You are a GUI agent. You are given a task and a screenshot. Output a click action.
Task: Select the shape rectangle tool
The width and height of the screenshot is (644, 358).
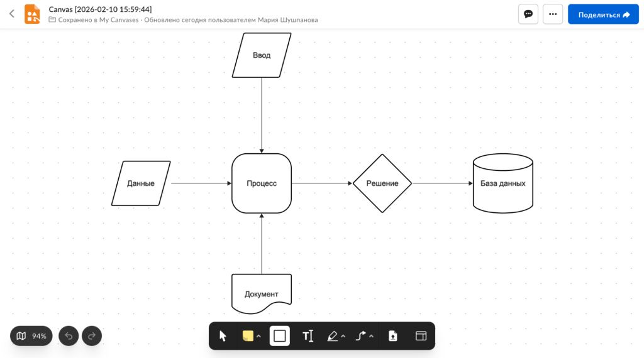[x=280, y=336]
